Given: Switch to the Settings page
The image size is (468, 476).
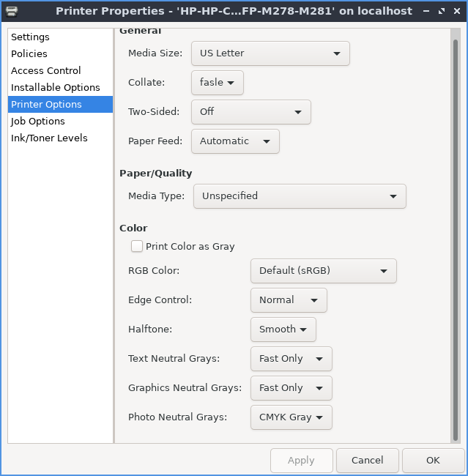Looking at the screenshot, I should (30, 37).
